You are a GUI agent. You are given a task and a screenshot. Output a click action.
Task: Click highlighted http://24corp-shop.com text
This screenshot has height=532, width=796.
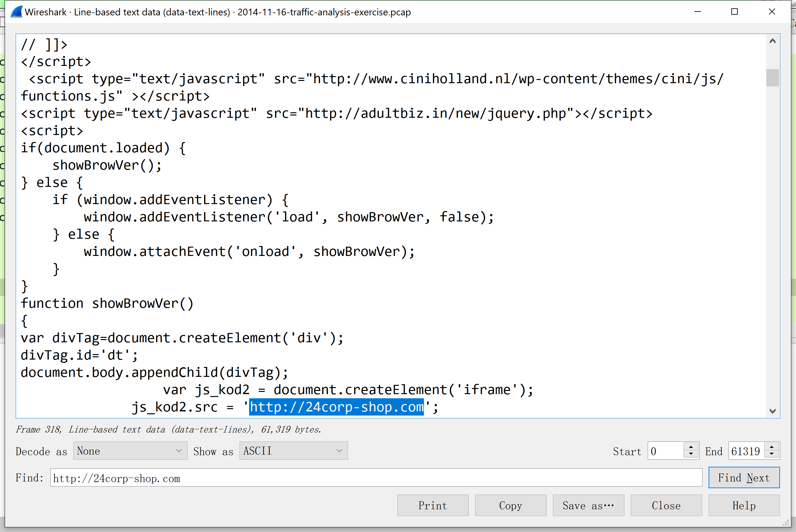click(337, 407)
